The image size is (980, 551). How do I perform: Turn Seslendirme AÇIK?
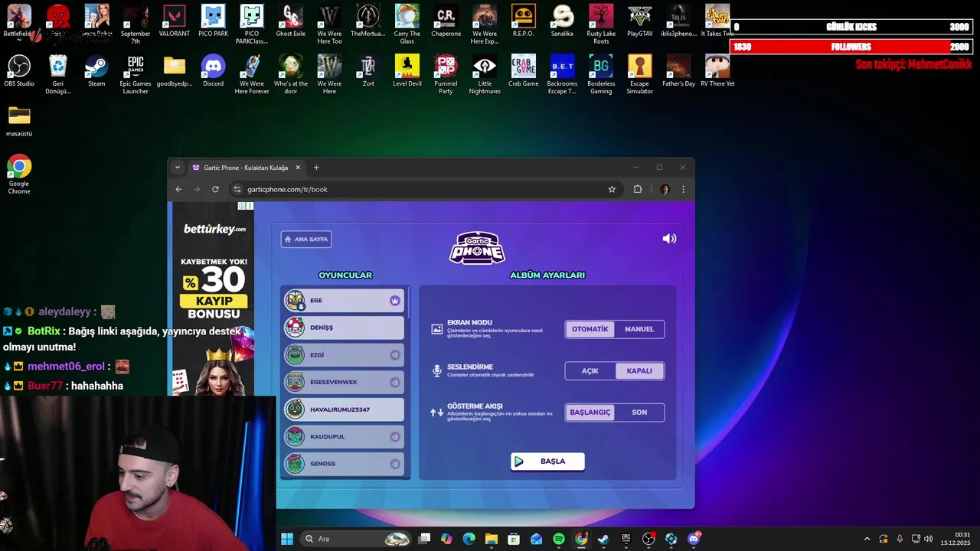click(590, 370)
